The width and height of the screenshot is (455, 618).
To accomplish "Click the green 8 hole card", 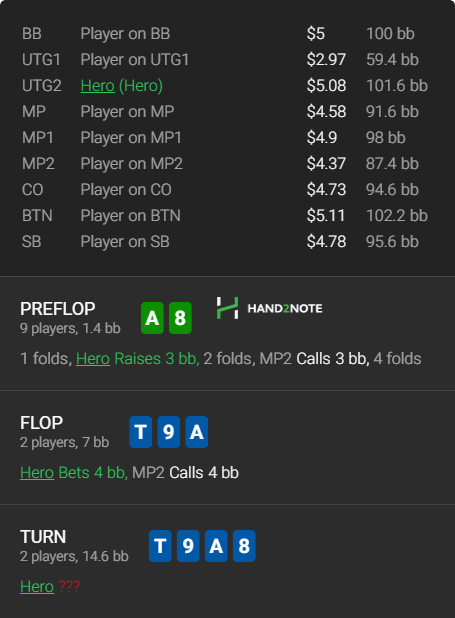I will point(180,318).
